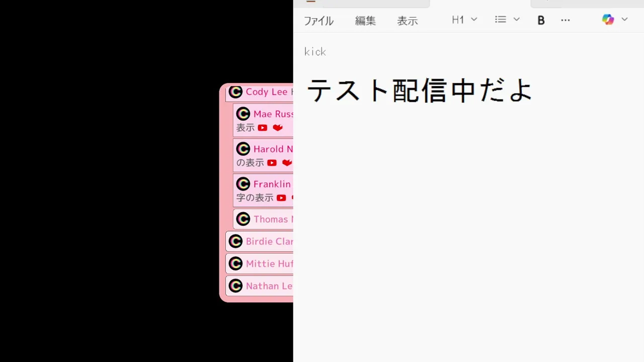Click the YouTube icon in Franklin message
The width and height of the screenshot is (644, 362).
coord(281,198)
